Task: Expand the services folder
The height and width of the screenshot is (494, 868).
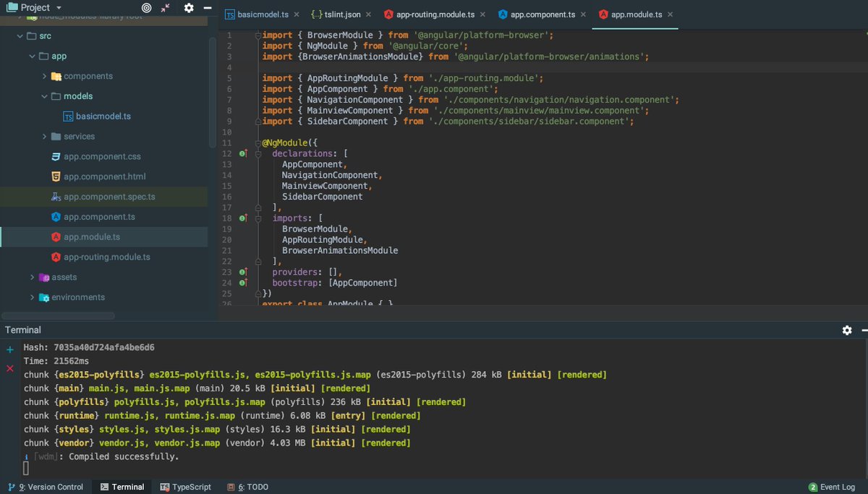Action: (44, 136)
